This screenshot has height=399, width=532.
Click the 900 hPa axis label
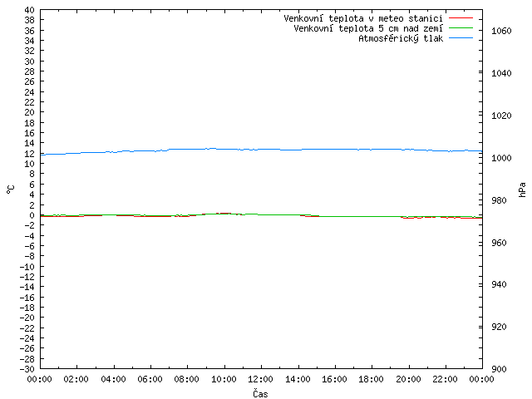point(499,369)
